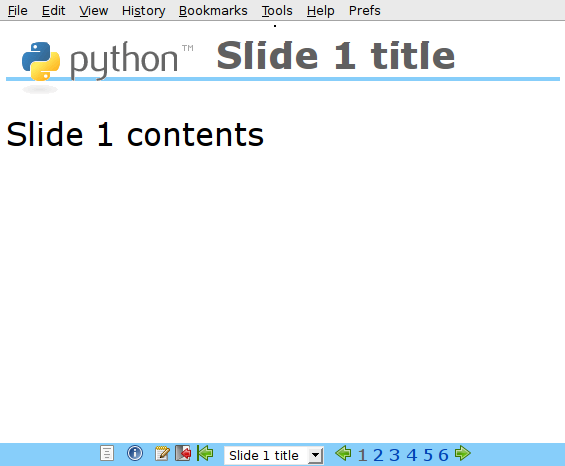This screenshot has height=466, width=565.
Task: Open the Prefs menu
Action: coord(364,11)
